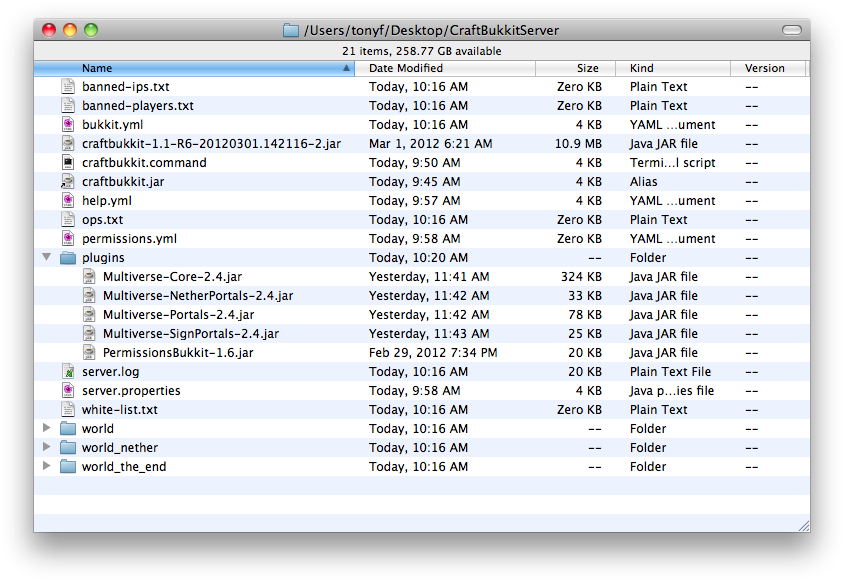Sort by the Version column header

pos(768,68)
